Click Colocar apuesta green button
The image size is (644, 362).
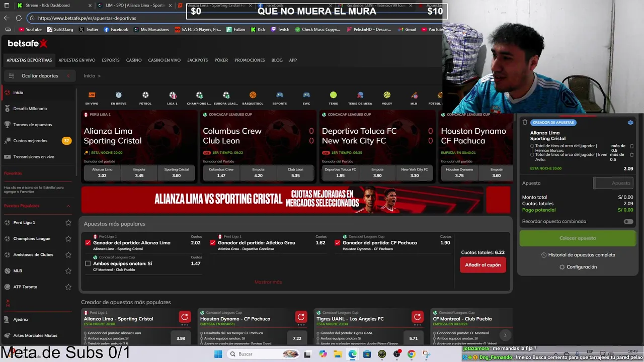[578, 238]
